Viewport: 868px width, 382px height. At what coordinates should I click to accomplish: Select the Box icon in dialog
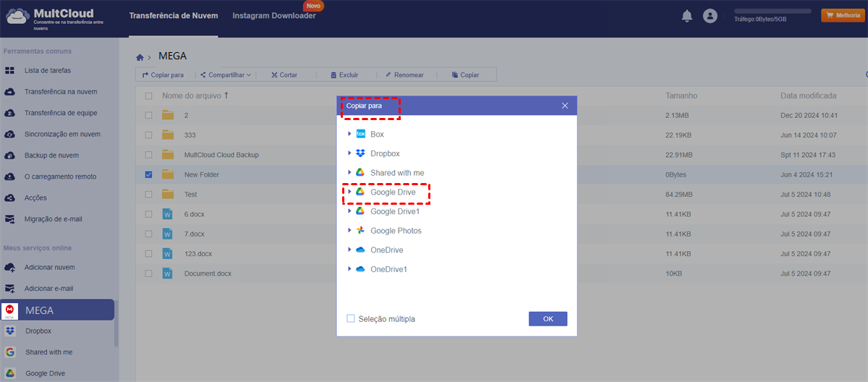[360, 135]
